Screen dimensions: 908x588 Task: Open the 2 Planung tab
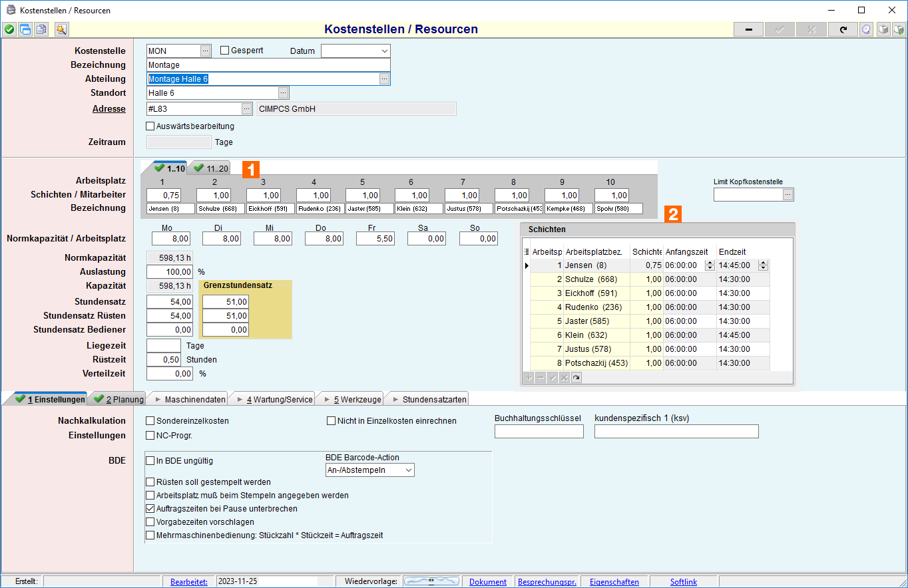pyautogui.click(x=118, y=399)
